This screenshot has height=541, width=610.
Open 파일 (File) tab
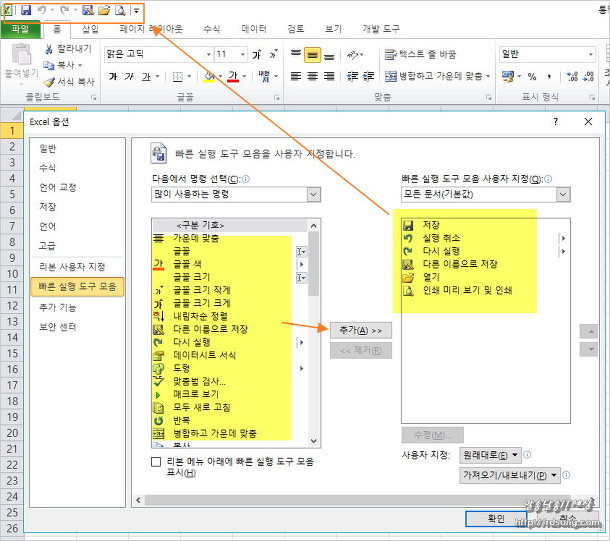click(x=20, y=29)
